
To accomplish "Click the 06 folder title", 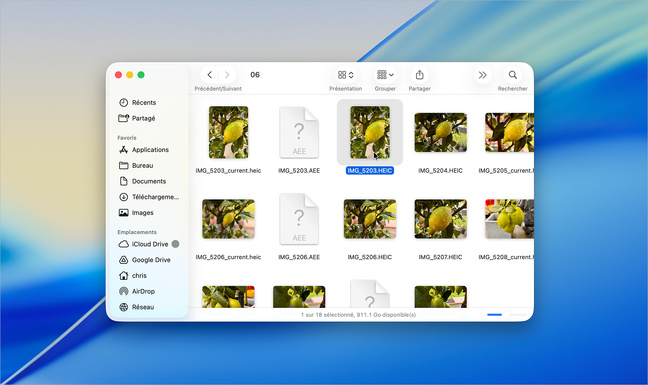I will pyautogui.click(x=255, y=75).
